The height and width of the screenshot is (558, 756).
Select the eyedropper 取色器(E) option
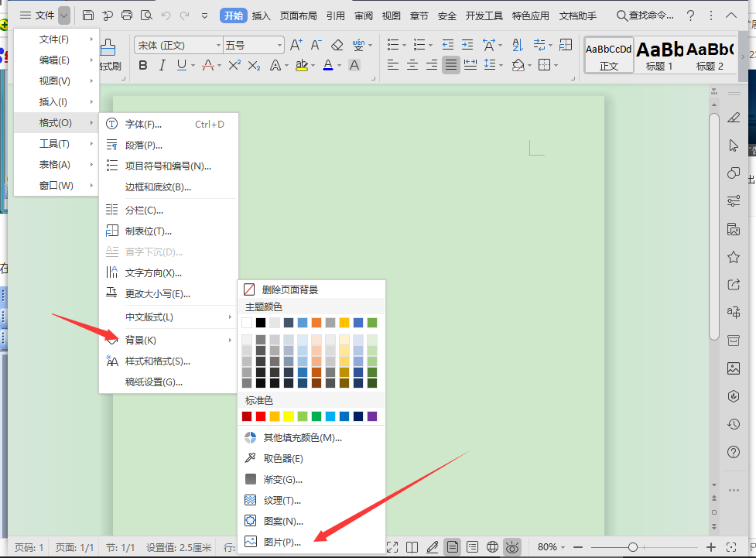[x=282, y=459]
